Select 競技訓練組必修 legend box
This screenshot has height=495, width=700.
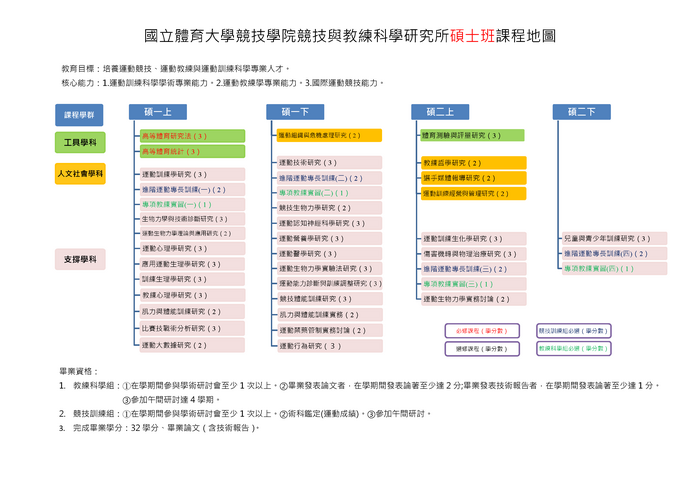574,330
